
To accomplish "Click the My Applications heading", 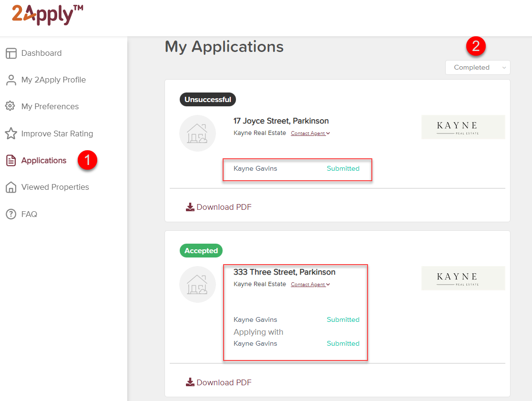I will (x=224, y=47).
